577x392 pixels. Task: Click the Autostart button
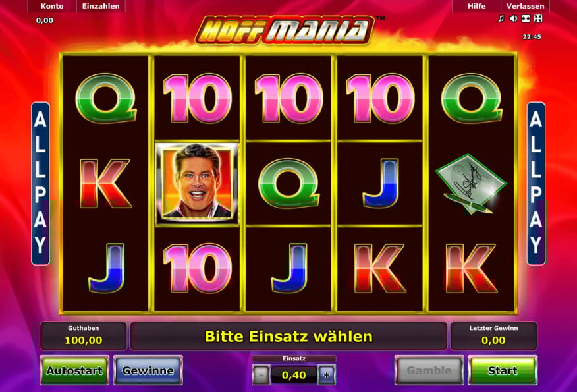click(x=74, y=370)
